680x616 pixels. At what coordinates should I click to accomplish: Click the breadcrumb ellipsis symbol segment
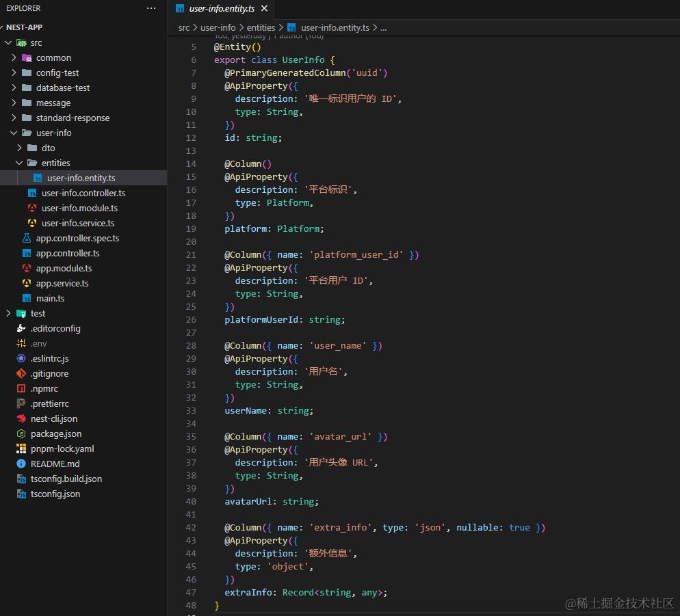point(383,28)
